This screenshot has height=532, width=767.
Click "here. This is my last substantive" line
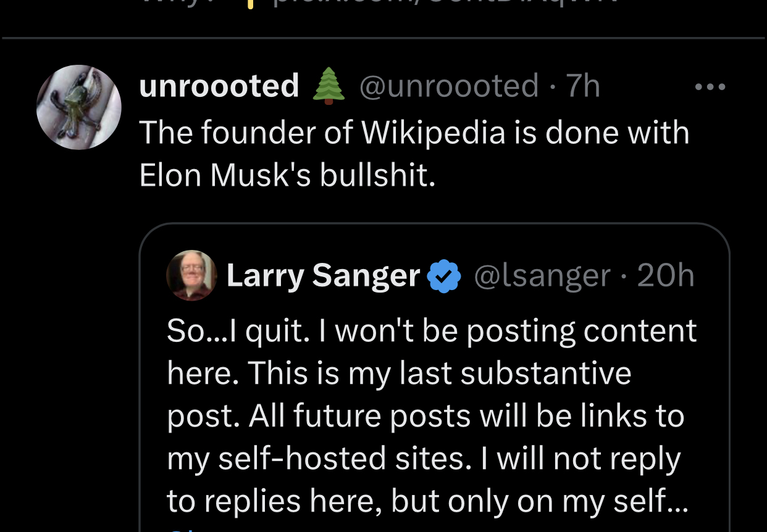click(x=399, y=373)
